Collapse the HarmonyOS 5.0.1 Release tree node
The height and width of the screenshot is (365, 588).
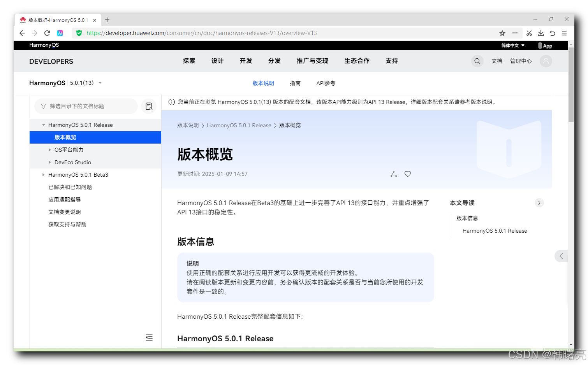pos(44,125)
